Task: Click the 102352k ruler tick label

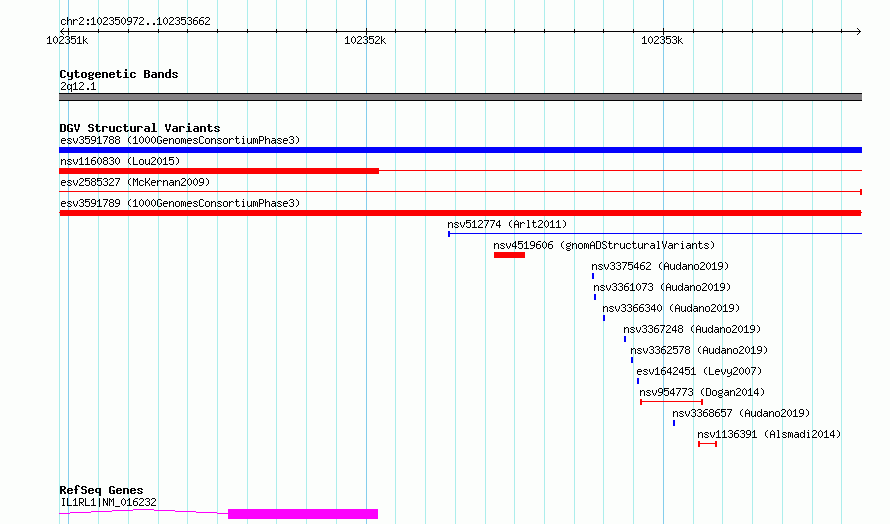Action: (365, 40)
